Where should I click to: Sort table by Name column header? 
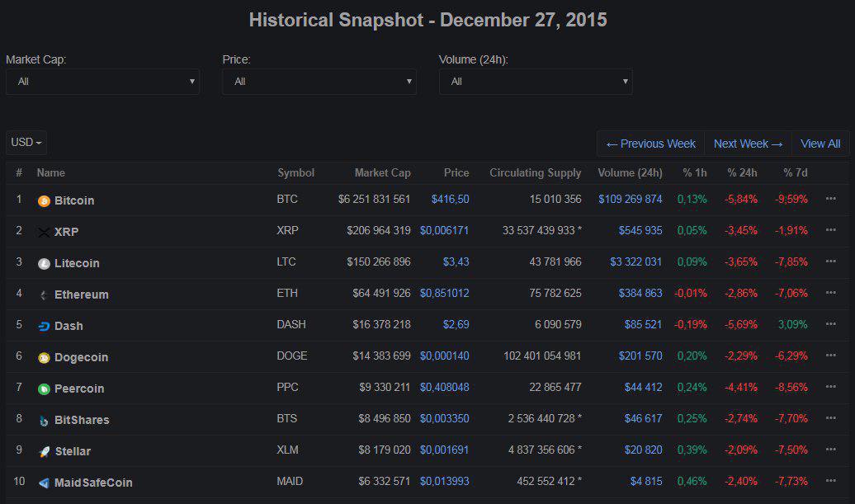[x=50, y=172]
